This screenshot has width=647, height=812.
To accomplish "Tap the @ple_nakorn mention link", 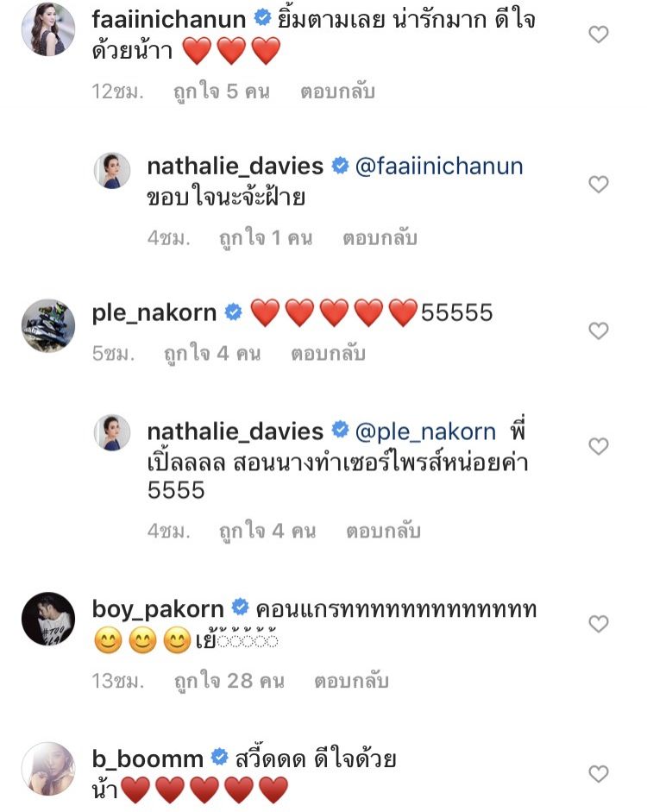I will [x=425, y=432].
